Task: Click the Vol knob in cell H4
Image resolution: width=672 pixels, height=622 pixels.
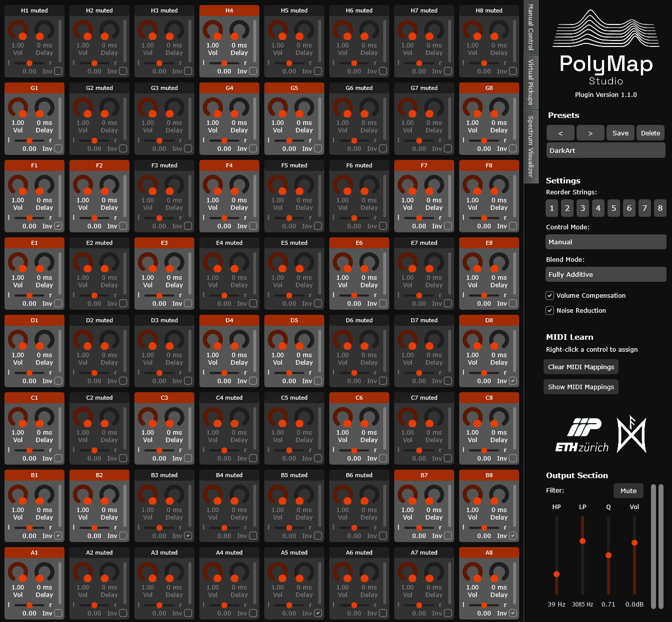Action: 213,31
